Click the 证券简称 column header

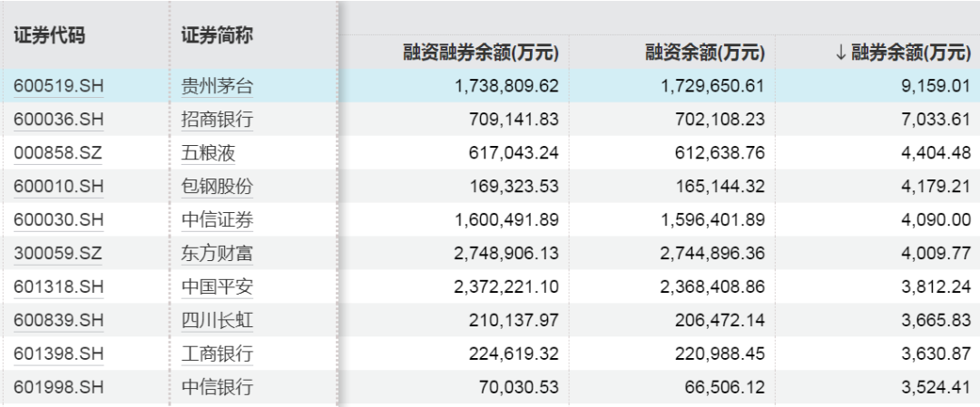click(217, 36)
